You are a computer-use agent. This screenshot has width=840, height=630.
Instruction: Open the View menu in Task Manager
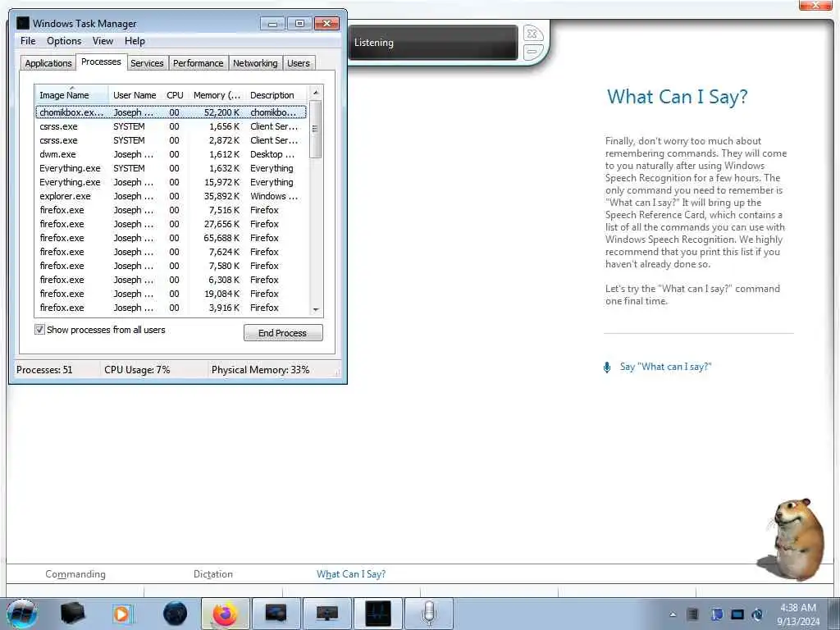(x=103, y=41)
